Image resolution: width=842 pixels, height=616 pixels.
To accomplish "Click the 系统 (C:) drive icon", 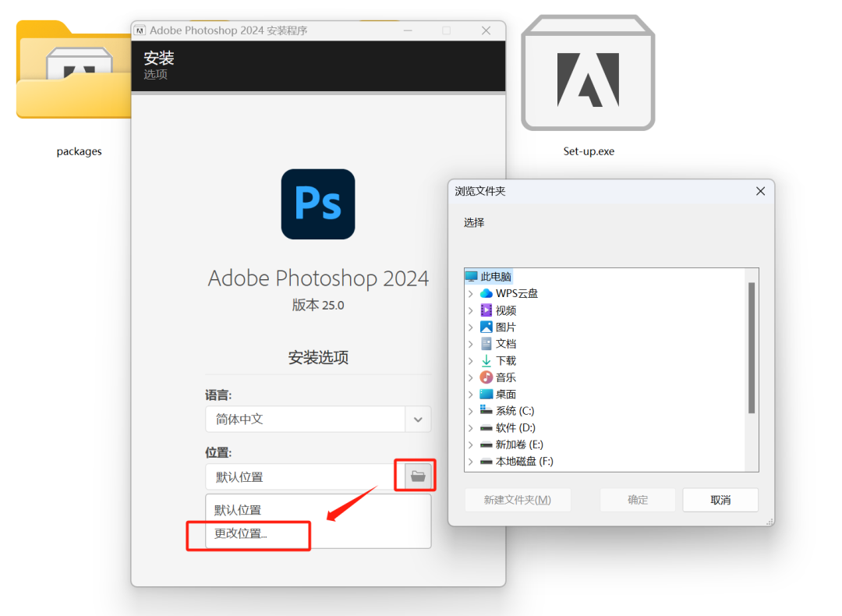I will [x=486, y=410].
